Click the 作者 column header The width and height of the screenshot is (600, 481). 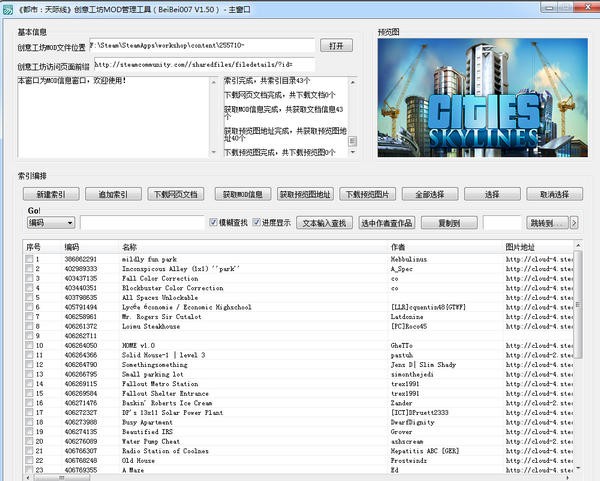(445, 247)
